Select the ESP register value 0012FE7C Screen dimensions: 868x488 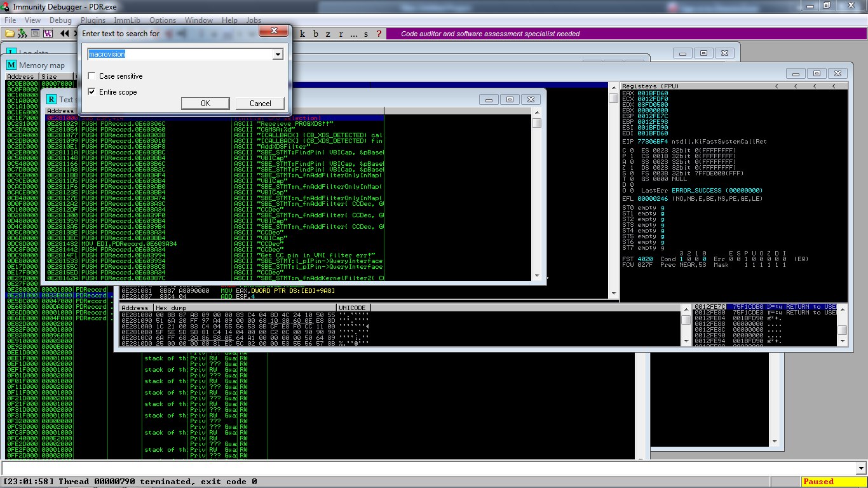[653, 116]
